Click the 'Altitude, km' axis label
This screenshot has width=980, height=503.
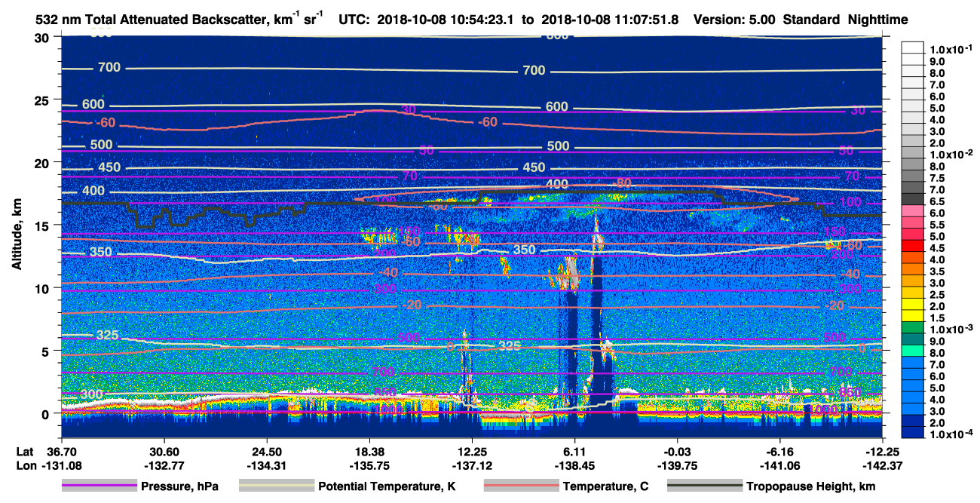point(17,235)
